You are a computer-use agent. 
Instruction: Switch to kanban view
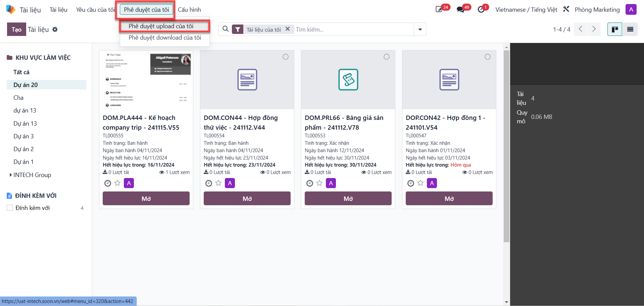615,30
